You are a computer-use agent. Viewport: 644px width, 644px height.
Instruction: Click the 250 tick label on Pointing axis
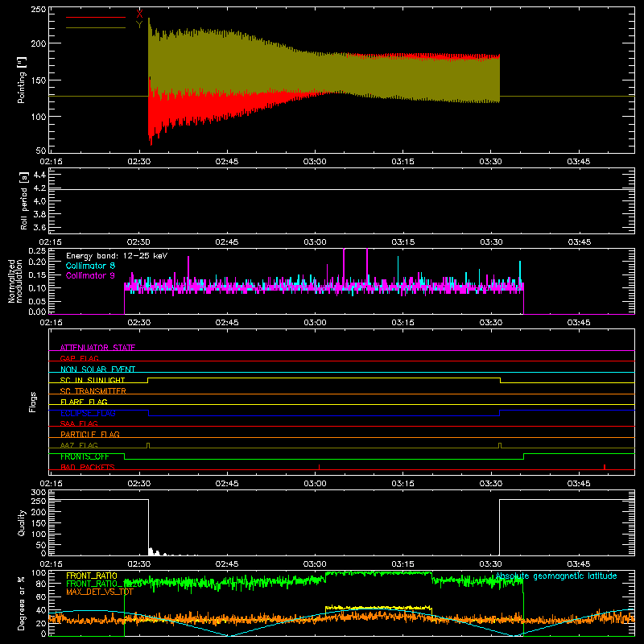pyautogui.click(x=38, y=10)
